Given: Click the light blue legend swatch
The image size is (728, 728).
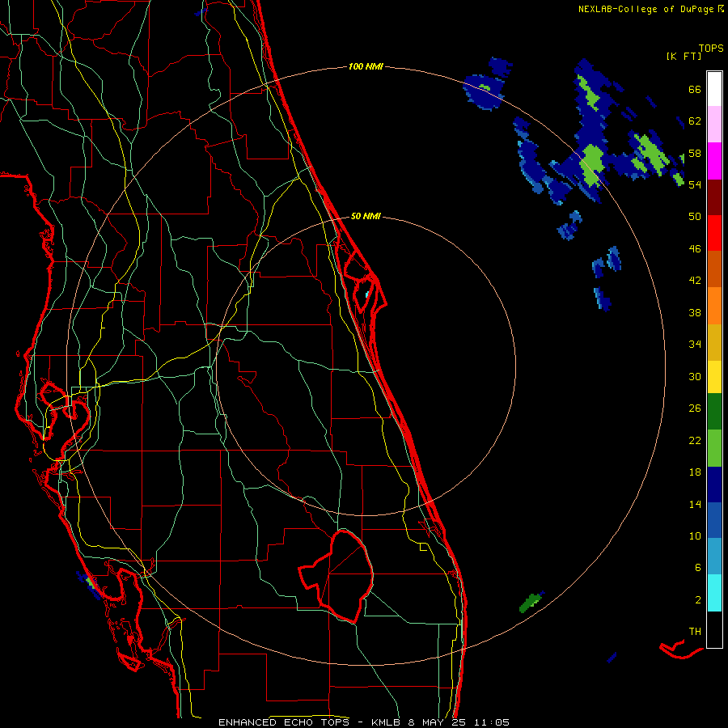Looking at the screenshot, I should 714,557.
